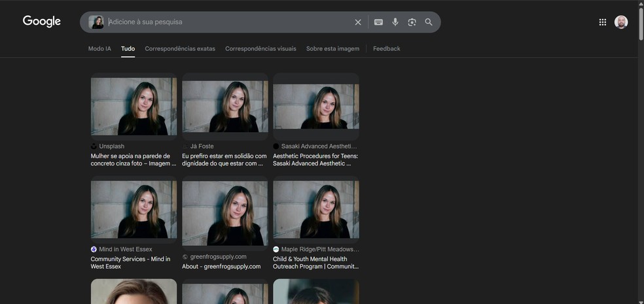This screenshot has width=644, height=304.
Task: Click the 'greenfrogsupply.com' source name text
Action: click(219, 257)
